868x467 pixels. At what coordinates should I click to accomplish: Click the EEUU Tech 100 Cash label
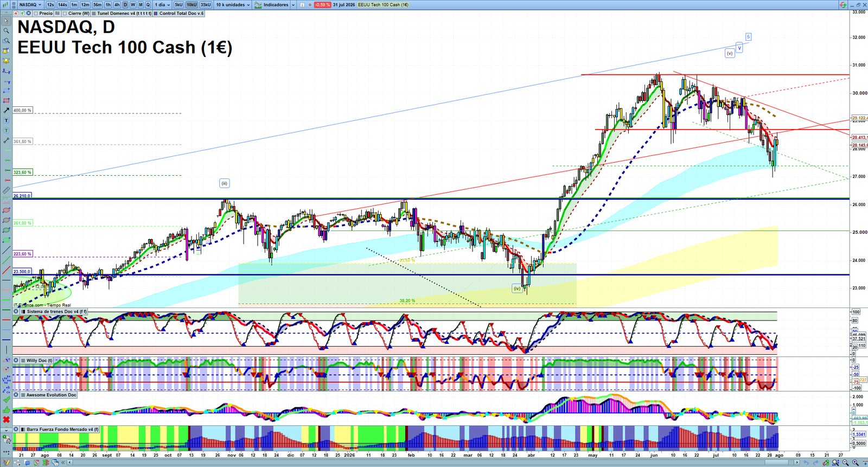[x=383, y=5]
